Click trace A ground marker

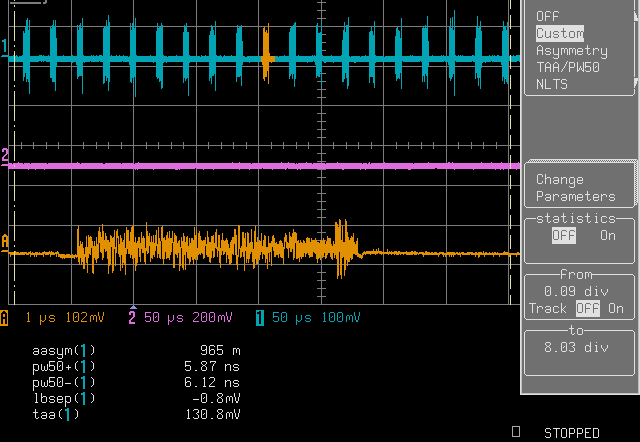[4, 242]
